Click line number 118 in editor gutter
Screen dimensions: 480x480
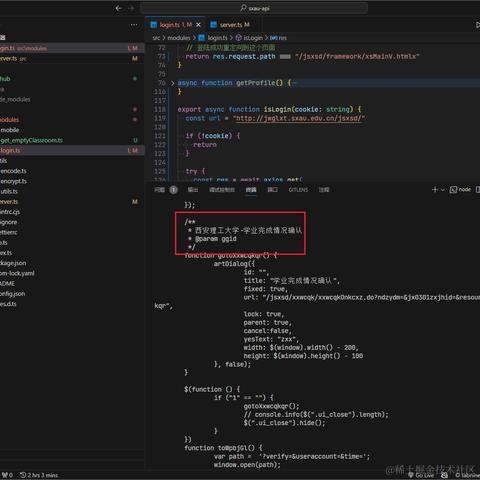coord(160,109)
